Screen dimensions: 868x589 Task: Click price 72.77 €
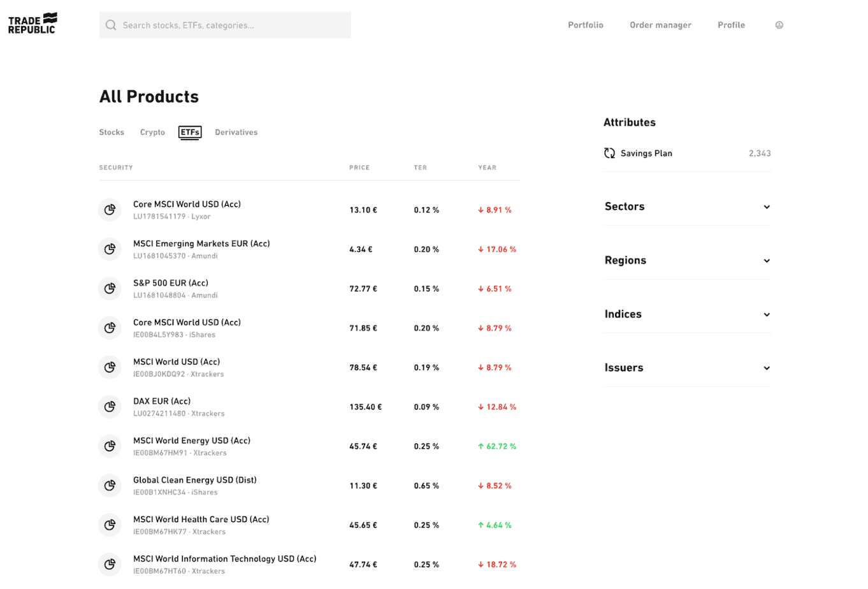[x=363, y=289]
